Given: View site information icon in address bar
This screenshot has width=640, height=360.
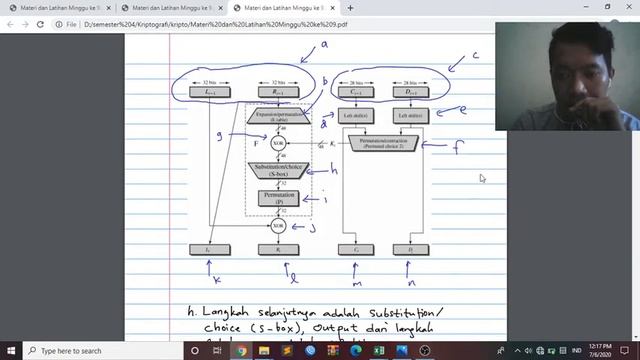Looking at the screenshot, I should point(59,24).
